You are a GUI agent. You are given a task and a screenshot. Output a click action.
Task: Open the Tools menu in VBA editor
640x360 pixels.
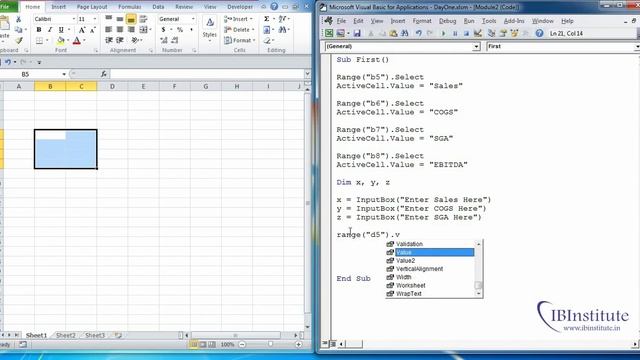[x=489, y=21]
